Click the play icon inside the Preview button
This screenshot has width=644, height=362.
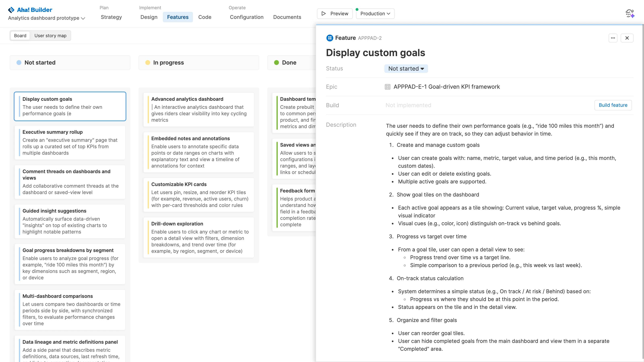coord(323,13)
